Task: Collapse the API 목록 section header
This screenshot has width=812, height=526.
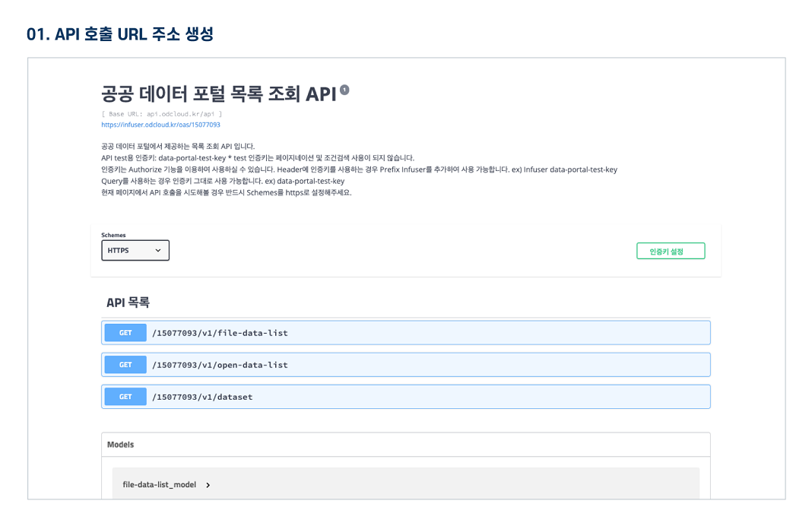Action: pos(128,303)
